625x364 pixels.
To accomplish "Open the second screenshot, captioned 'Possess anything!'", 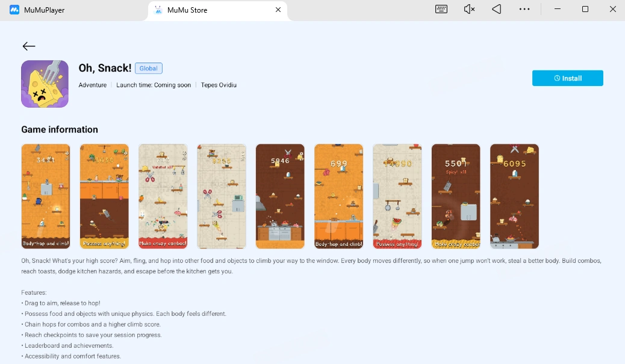I will 104,196.
